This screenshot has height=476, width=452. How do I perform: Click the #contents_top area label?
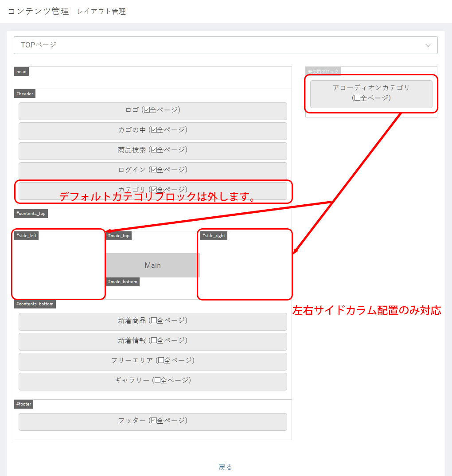[x=31, y=214]
